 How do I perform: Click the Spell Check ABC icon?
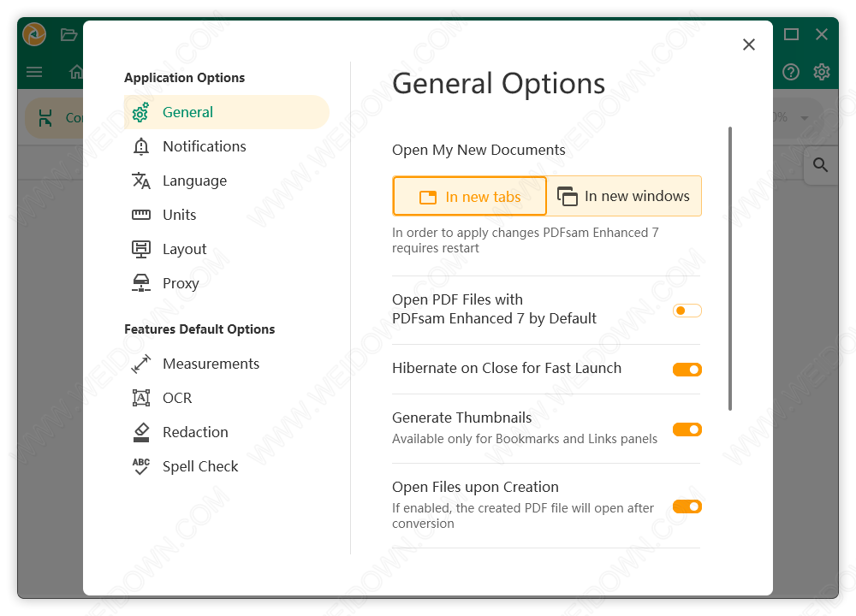pyautogui.click(x=141, y=466)
